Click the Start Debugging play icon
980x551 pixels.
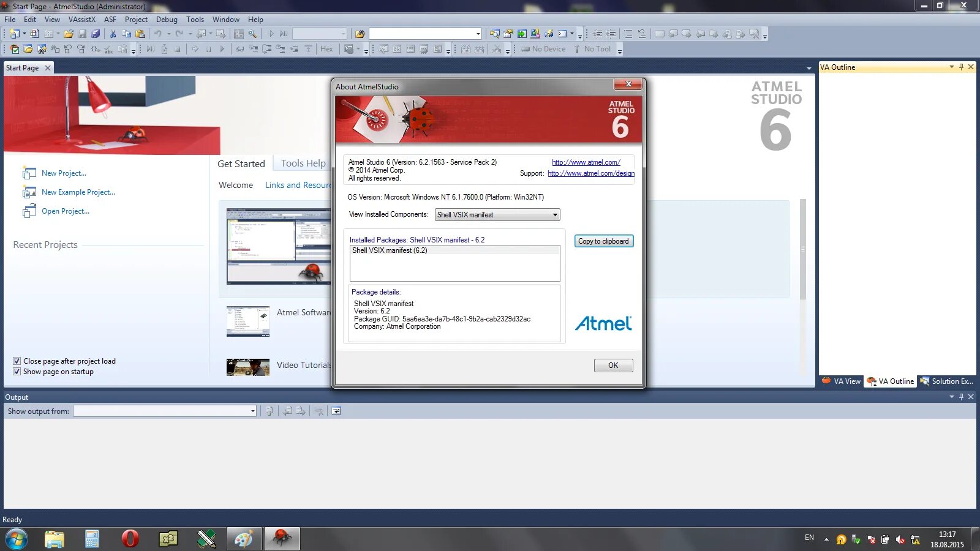[x=271, y=34]
